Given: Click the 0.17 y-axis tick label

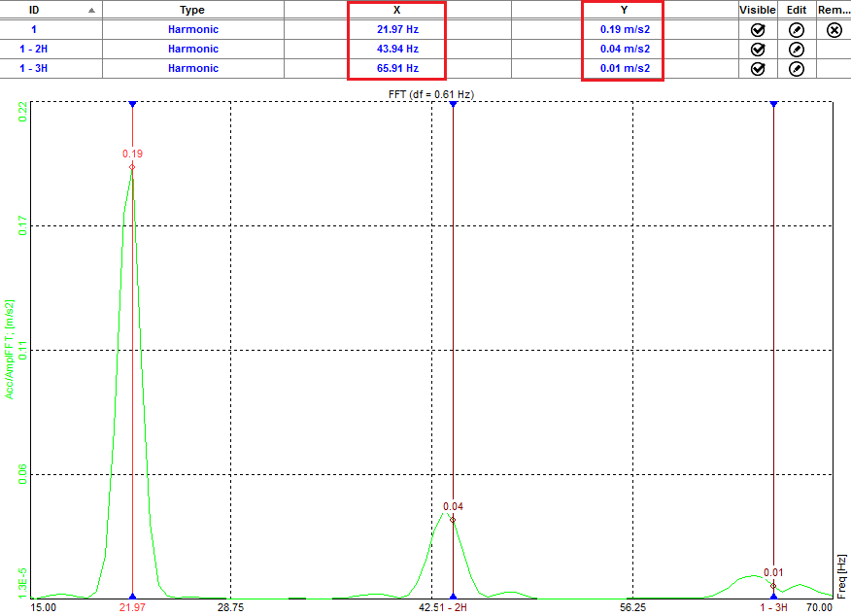Looking at the screenshot, I should click(x=22, y=225).
